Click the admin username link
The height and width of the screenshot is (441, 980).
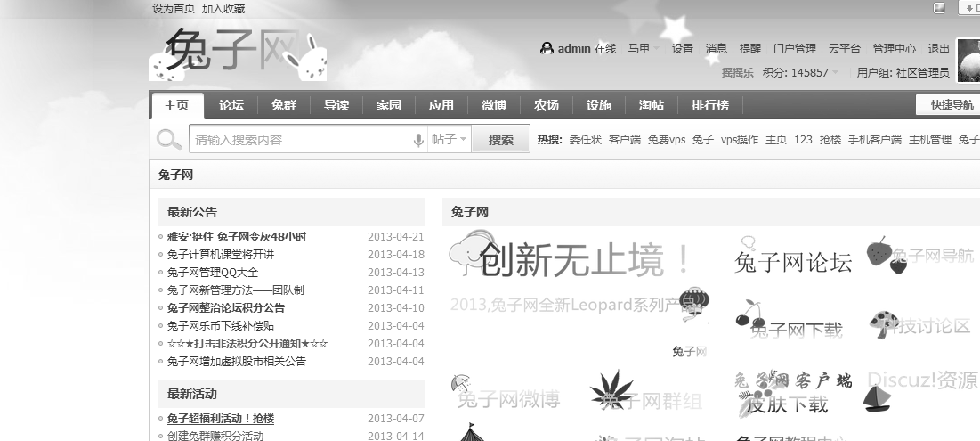tap(574, 49)
